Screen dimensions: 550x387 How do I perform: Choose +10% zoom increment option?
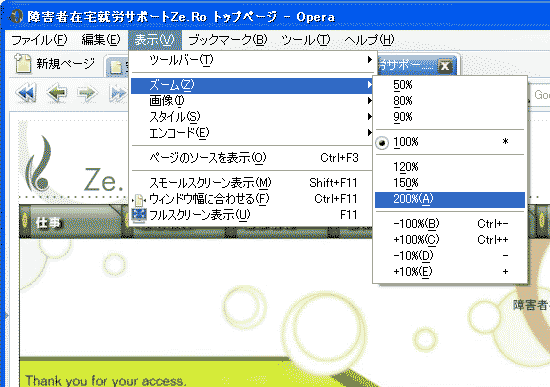click(x=450, y=272)
